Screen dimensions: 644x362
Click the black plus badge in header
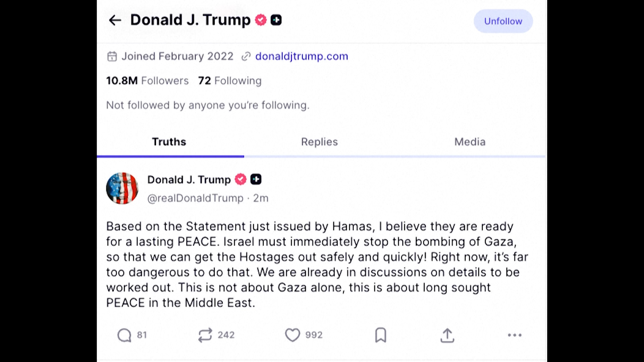276,20
